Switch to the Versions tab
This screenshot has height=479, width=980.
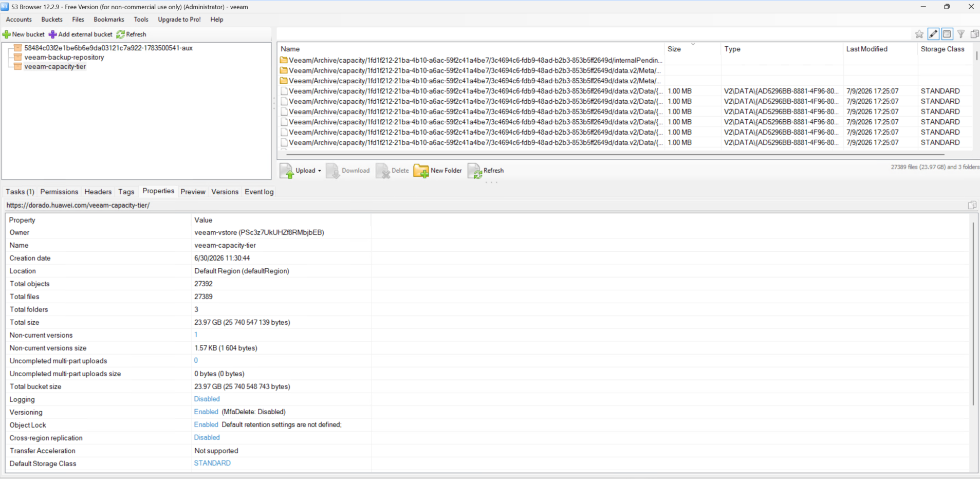tap(225, 192)
